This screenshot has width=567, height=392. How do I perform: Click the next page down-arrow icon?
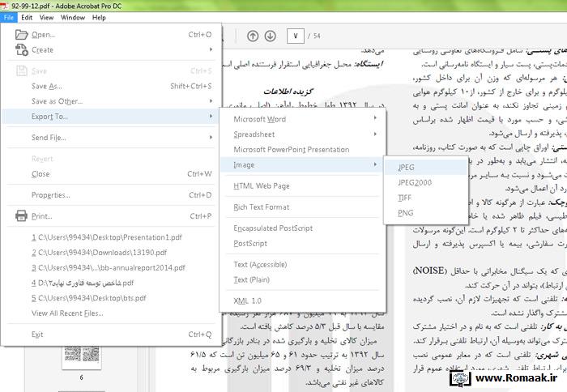point(270,36)
